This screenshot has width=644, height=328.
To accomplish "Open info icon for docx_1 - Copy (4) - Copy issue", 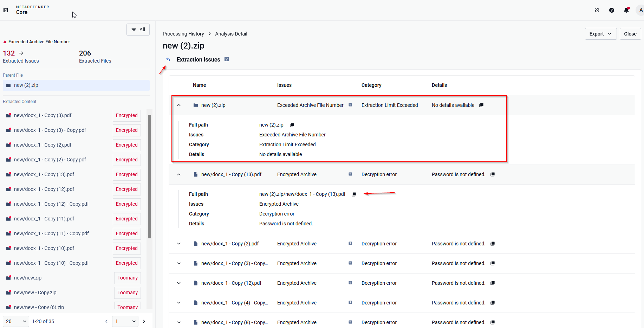I will pyautogui.click(x=350, y=302).
